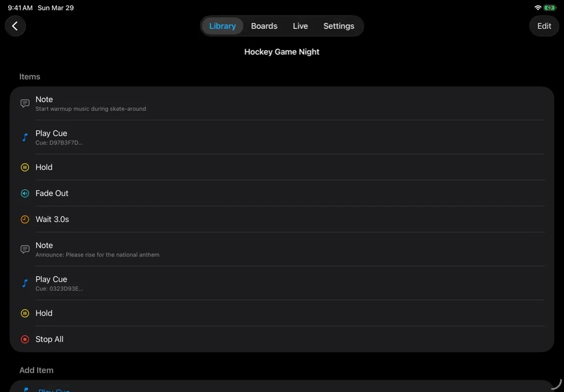Tap the note icon on the anthem announcement
This screenshot has width=564, height=392.
[x=25, y=249]
